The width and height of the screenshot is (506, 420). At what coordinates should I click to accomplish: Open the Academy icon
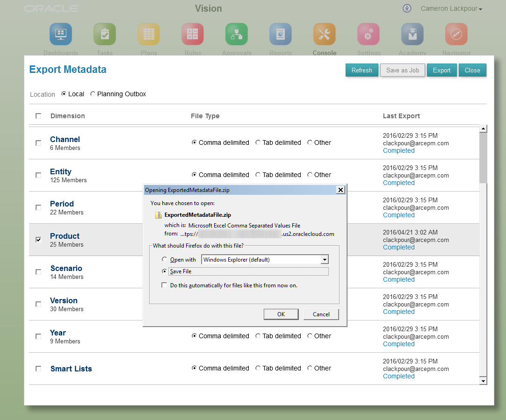412,34
